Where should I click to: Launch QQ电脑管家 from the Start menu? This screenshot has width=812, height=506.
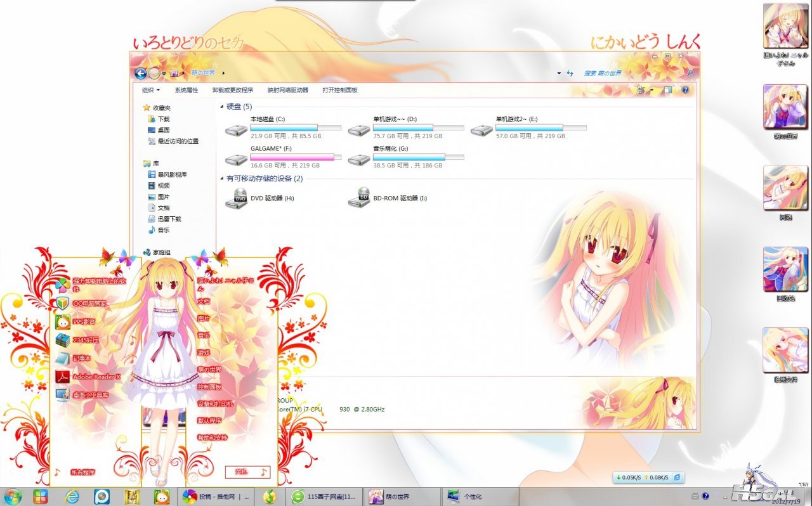(89, 304)
